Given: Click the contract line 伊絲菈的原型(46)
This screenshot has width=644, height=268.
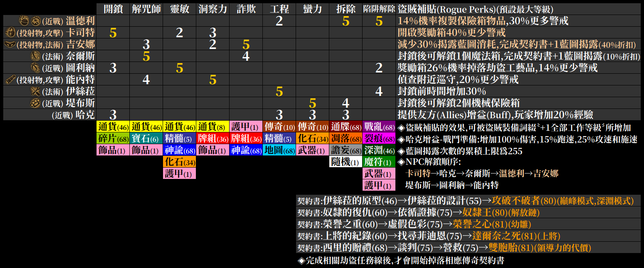Looking at the screenshot, I should click(465, 201).
